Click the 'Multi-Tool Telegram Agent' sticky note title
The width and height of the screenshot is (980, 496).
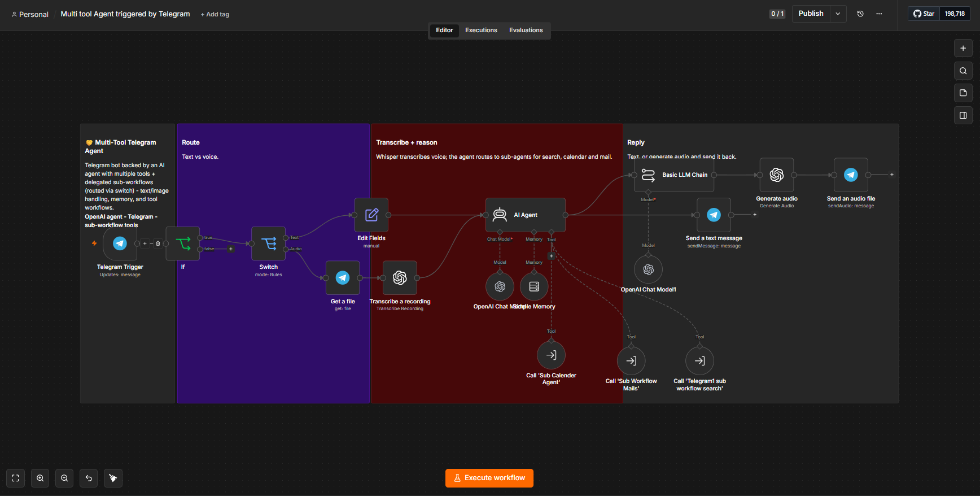point(120,147)
